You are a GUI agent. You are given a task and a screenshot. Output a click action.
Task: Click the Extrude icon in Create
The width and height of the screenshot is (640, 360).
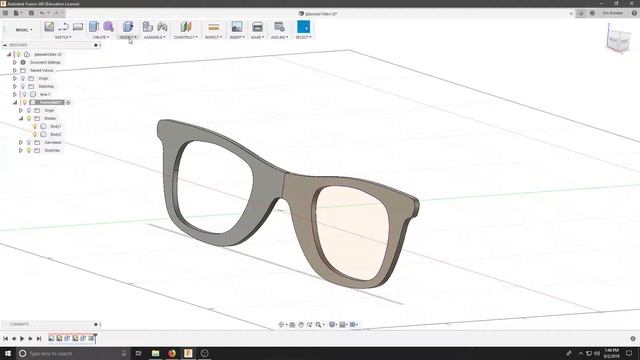click(x=94, y=27)
